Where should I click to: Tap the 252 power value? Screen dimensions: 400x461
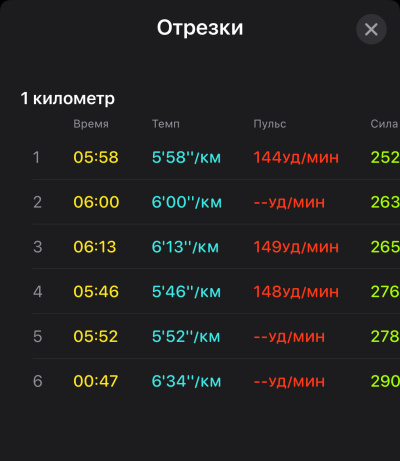[x=385, y=157]
